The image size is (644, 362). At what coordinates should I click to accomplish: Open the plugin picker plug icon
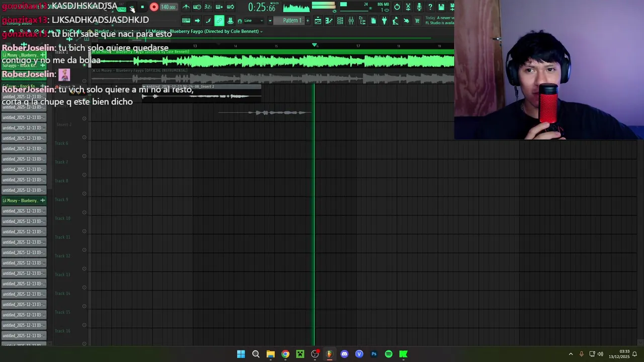click(x=384, y=21)
